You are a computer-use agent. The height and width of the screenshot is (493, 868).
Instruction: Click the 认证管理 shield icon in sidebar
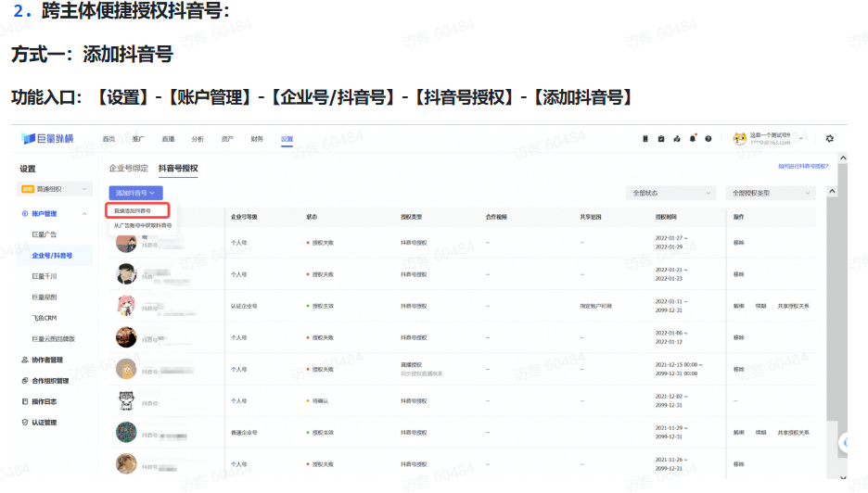pyautogui.click(x=24, y=423)
